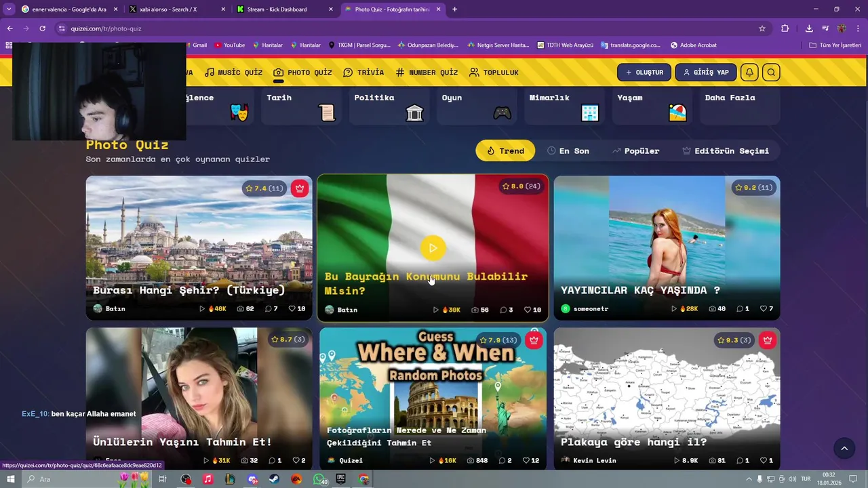868x488 pixels.
Task: Select the Tarih category card
Action: pos(301,106)
